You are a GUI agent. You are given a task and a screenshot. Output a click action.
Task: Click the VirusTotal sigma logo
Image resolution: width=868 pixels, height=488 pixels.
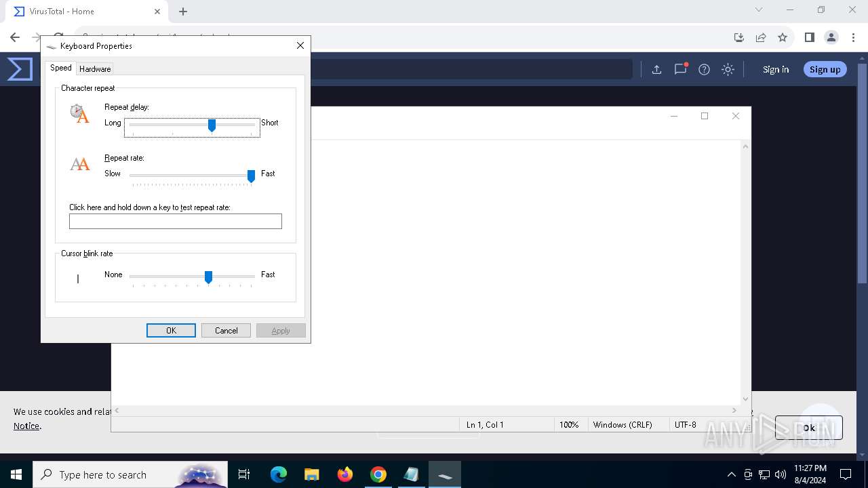(x=20, y=69)
